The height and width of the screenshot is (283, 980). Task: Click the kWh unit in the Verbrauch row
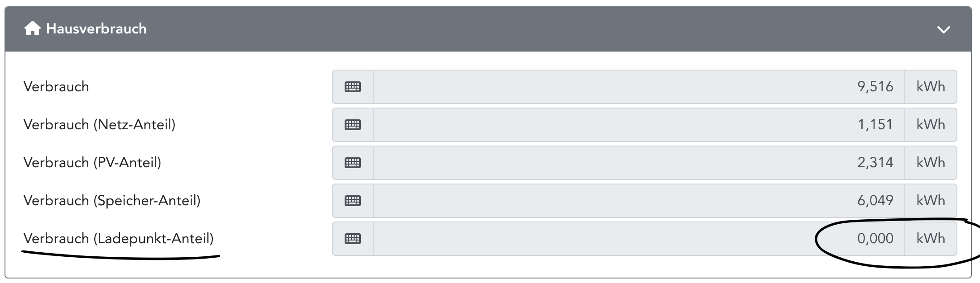[931, 87]
